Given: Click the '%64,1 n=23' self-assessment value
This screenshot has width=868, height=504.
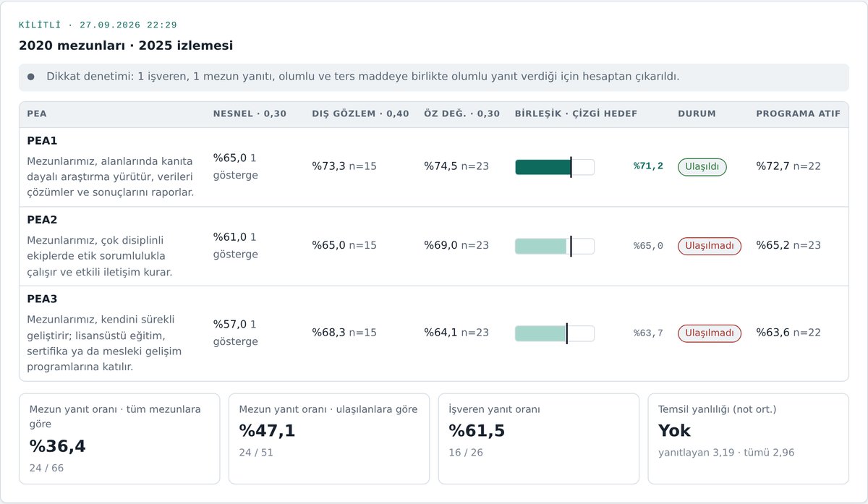Looking at the screenshot, I should pos(456,333).
